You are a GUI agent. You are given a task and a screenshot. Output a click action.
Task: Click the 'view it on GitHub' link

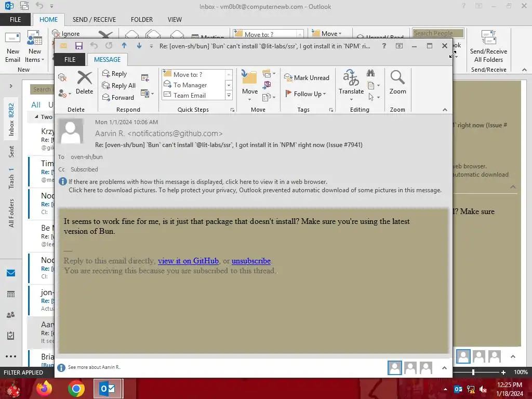188,261
